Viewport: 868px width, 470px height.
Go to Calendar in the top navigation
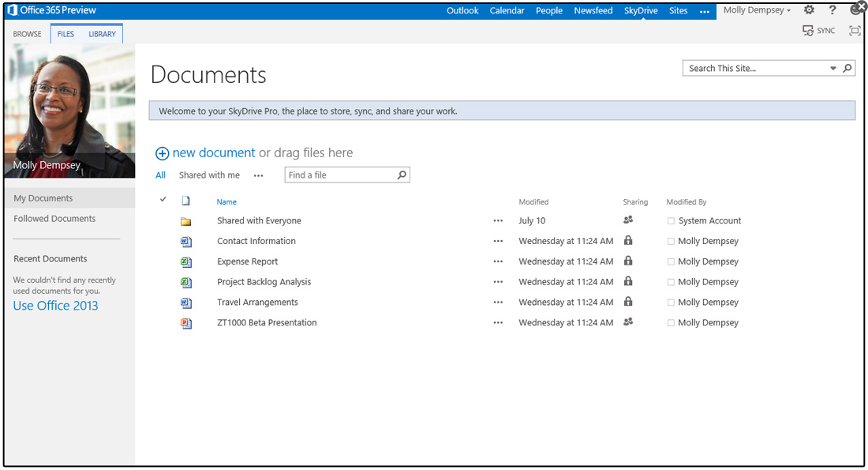507,10
